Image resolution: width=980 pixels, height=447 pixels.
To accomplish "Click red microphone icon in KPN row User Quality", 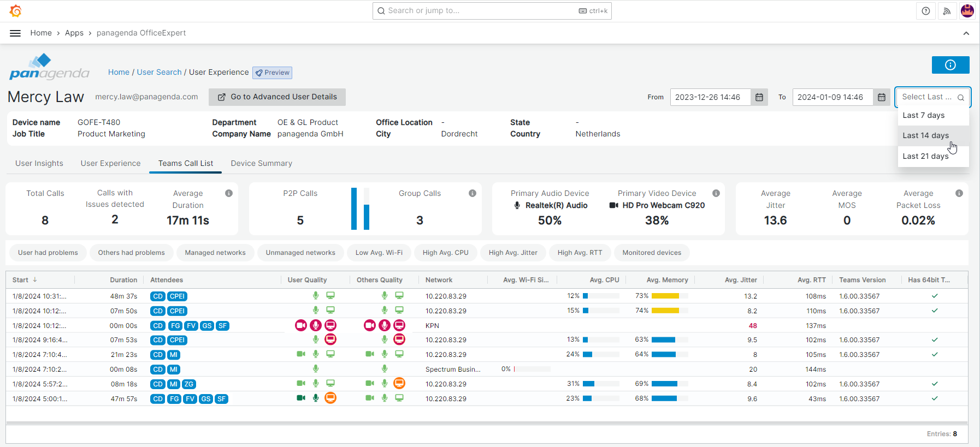I will point(316,325).
